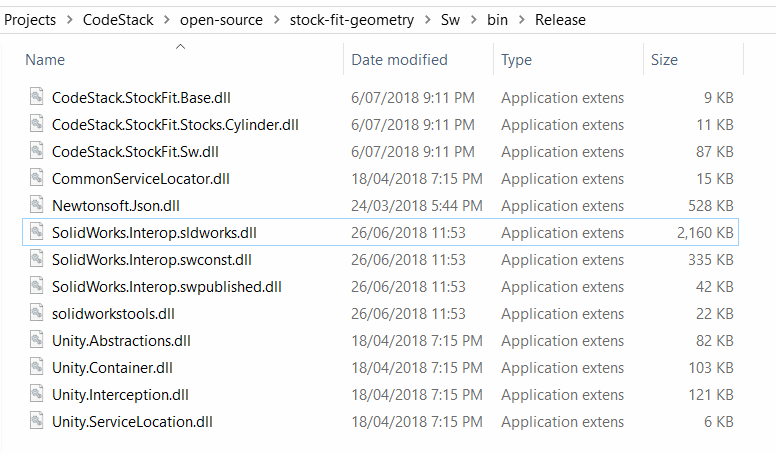Navigate to the CodeStack breadcrumb folder
This screenshot has height=453, width=776.
[x=118, y=20]
